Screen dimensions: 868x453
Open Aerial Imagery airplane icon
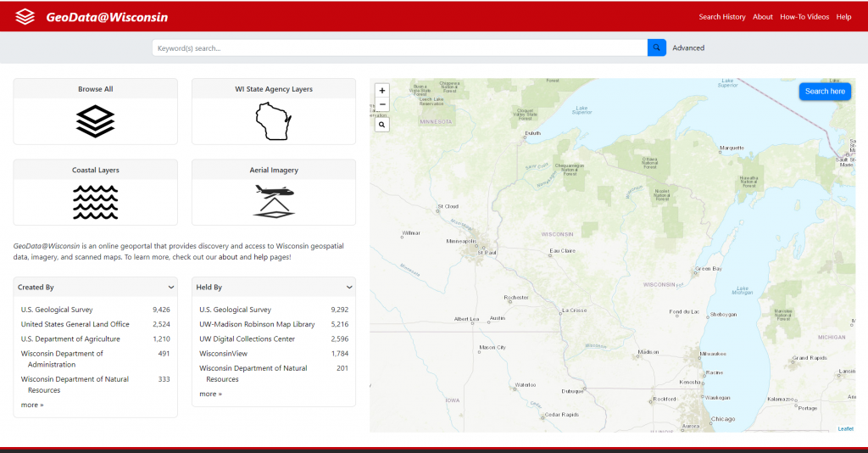tap(274, 202)
